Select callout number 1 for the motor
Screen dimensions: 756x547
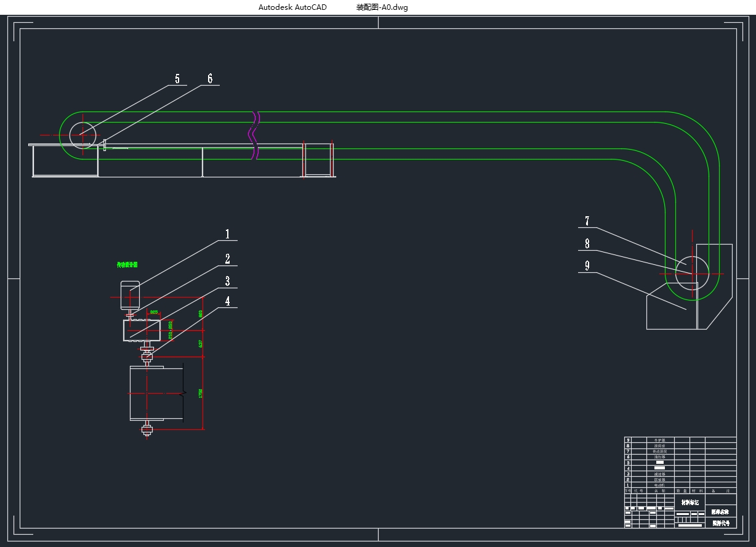pos(227,234)
